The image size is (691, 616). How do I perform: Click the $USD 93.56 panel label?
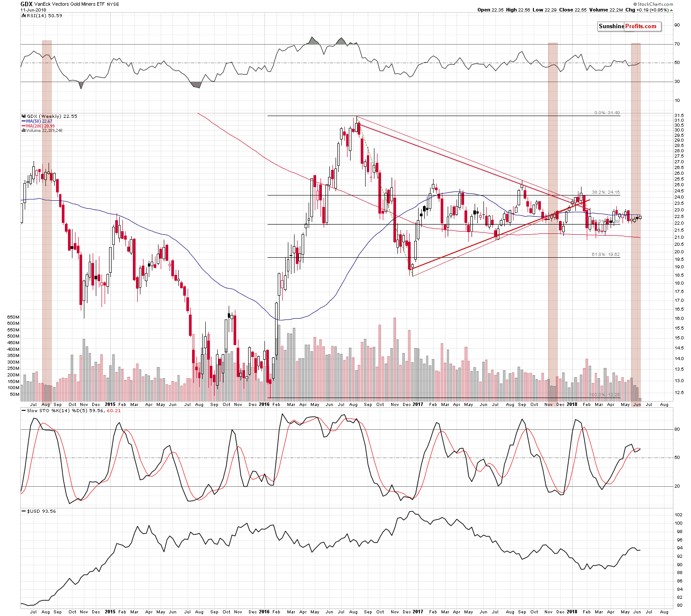(41, 511)
